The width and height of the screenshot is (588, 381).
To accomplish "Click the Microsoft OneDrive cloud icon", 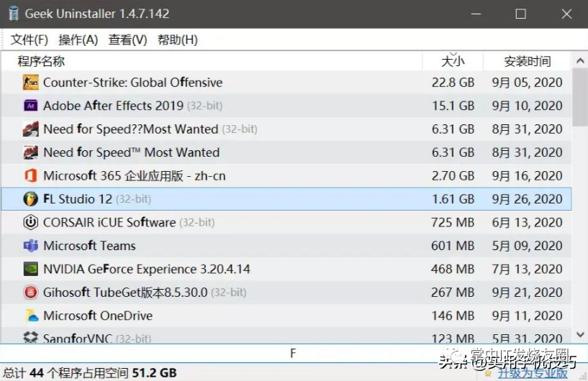I will tap(32, 316).
